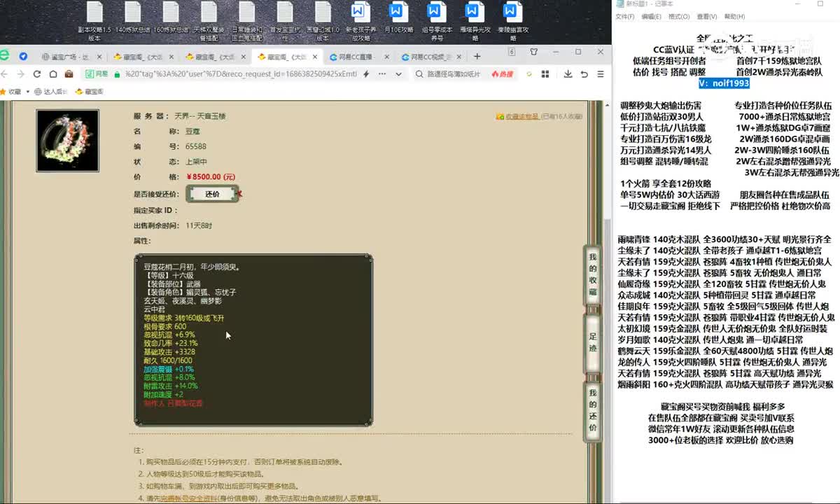The image size is (840, 504).
Task: Open the 藏宝阁 bookmark
Action: click(89, 91)
